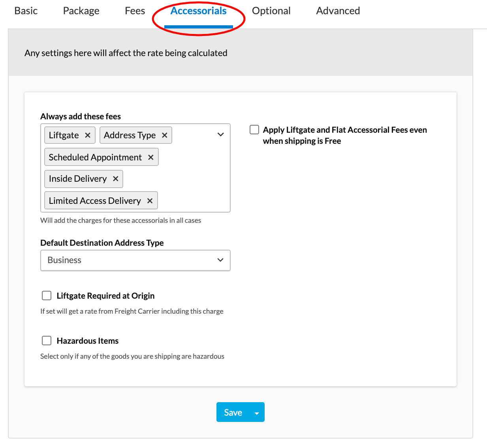Open the Package tab
The image size is (487, 448).
pos(81,11)
